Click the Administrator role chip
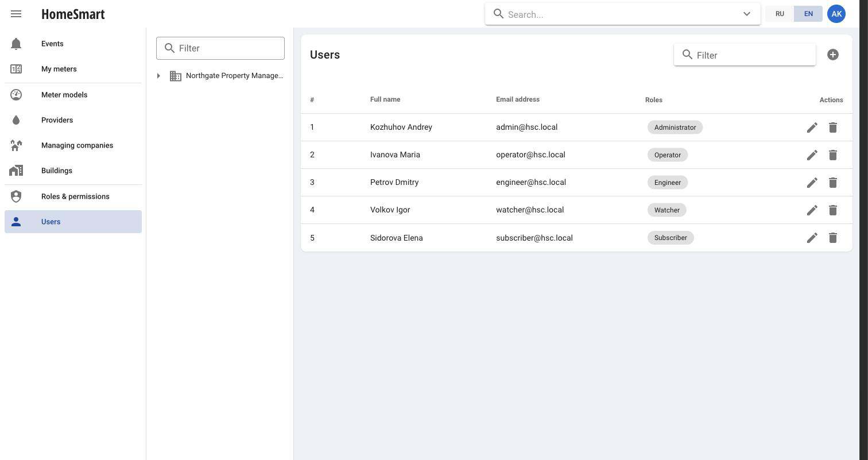The height and width of the screenshot is (460, 868). pos(675,127)
